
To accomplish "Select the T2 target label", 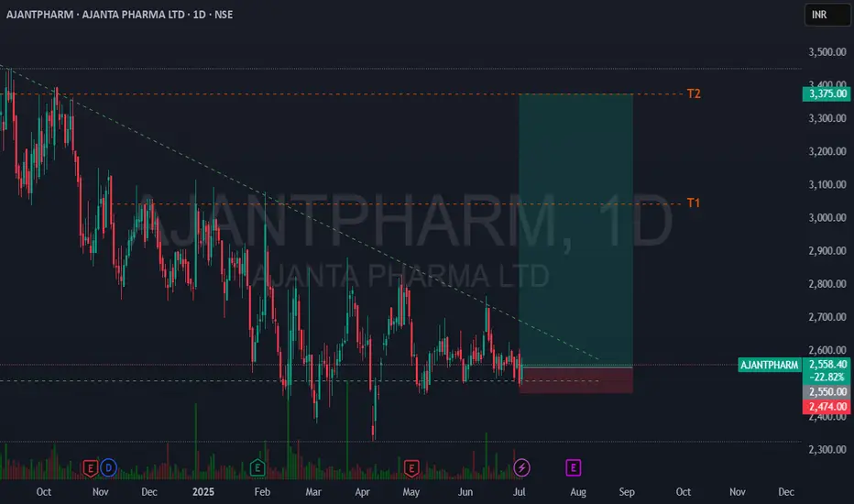I will click(694, 93).
